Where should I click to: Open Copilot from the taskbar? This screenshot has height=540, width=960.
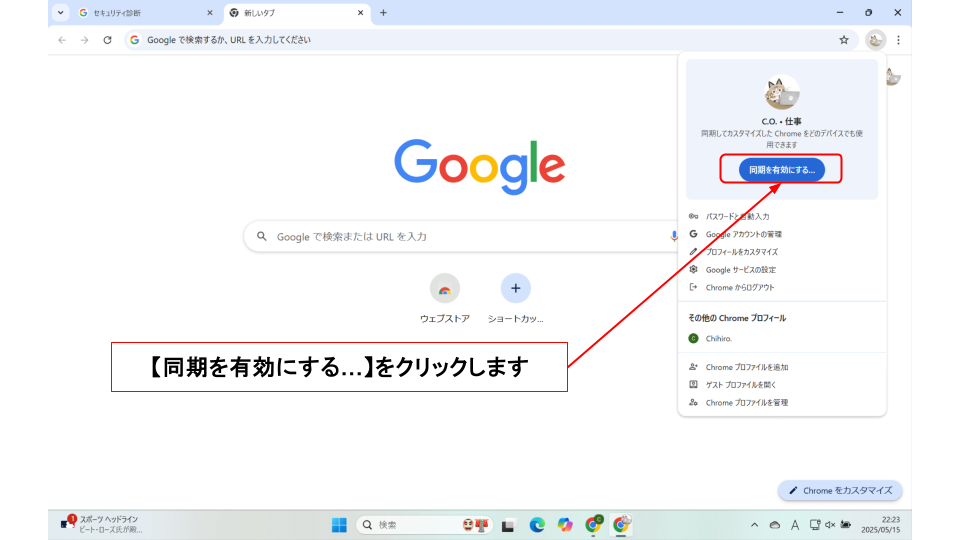tap(565, 525)
